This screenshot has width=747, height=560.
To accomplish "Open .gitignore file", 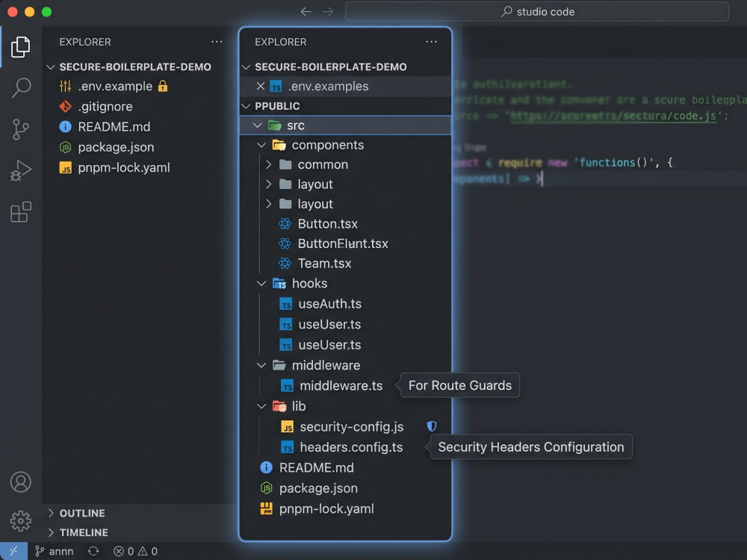I will pos(105,106).
